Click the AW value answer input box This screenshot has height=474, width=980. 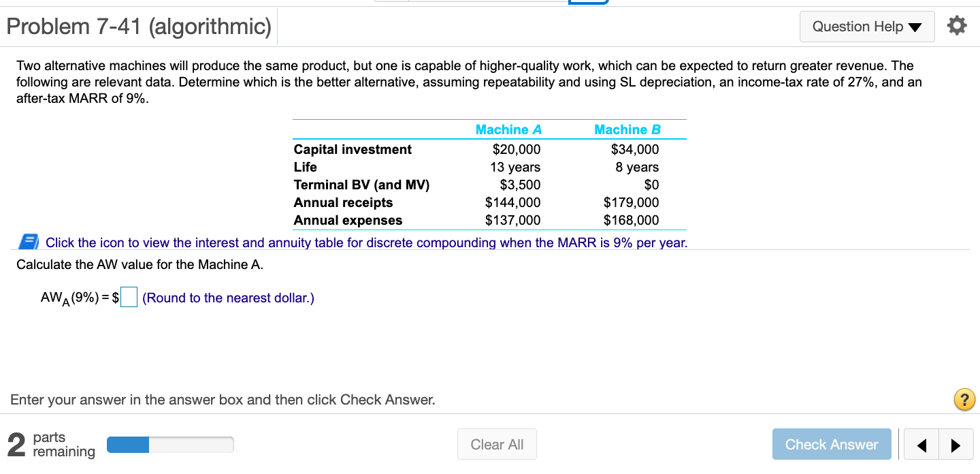tap(129, 298)
